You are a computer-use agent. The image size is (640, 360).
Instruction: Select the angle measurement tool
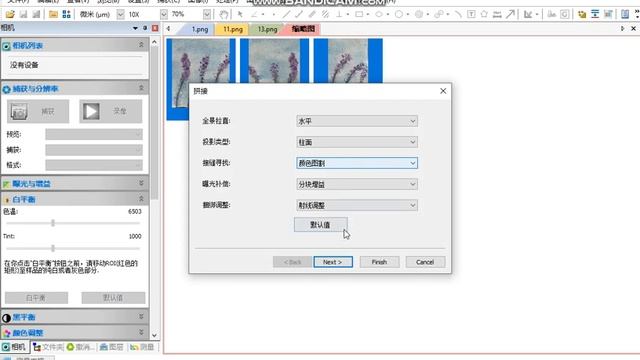point(255,14)
